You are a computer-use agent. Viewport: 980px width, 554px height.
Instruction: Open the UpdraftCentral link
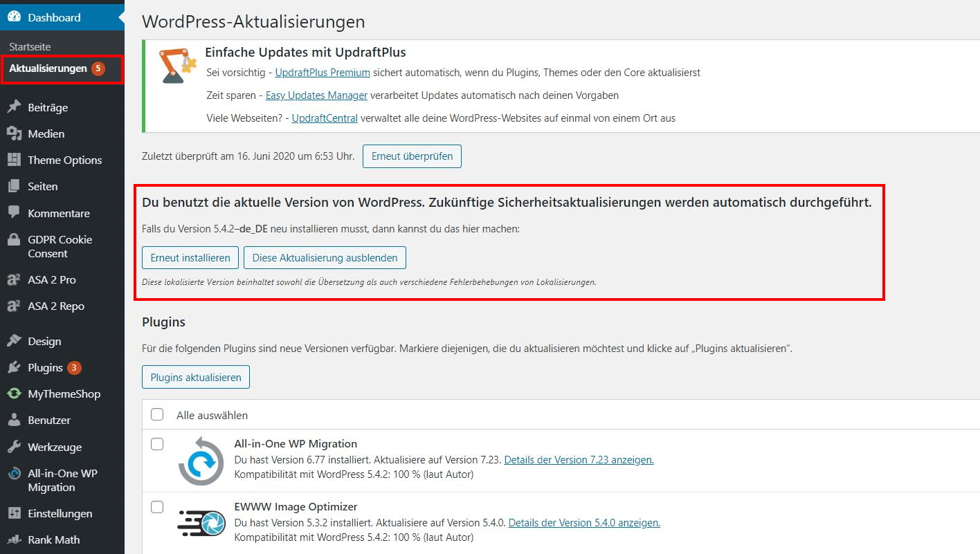pos(325,118)
